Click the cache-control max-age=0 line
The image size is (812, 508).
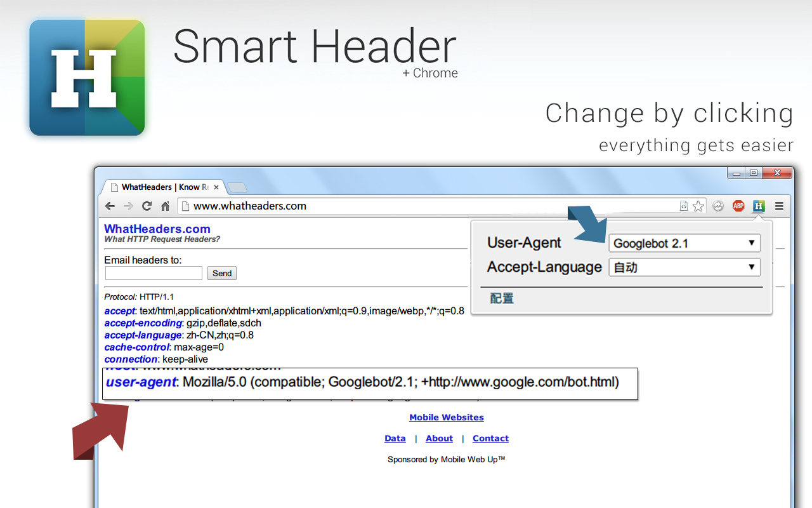[164, 347]
